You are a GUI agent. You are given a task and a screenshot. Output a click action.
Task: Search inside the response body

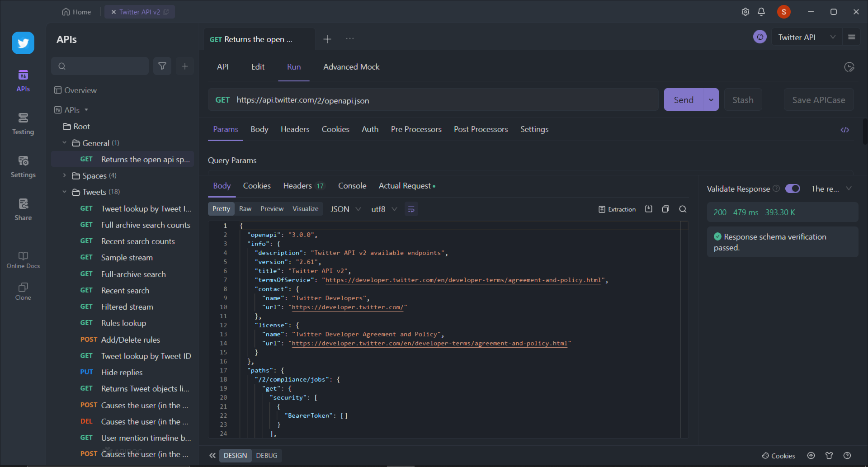tap(683, 209)
